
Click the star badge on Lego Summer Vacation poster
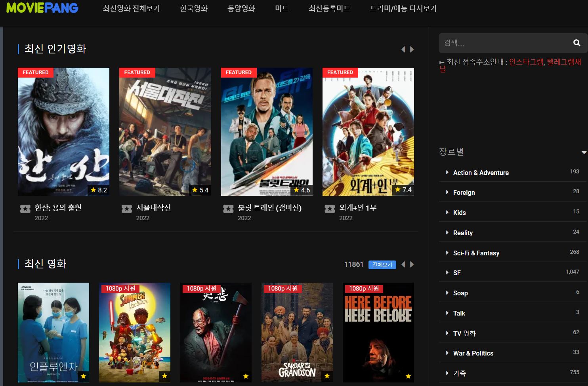(165, 376)
